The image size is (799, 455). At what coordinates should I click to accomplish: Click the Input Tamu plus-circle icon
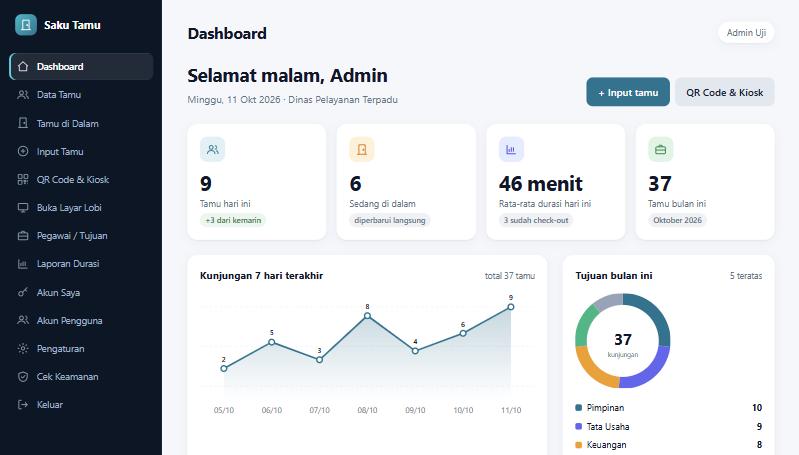23,151
